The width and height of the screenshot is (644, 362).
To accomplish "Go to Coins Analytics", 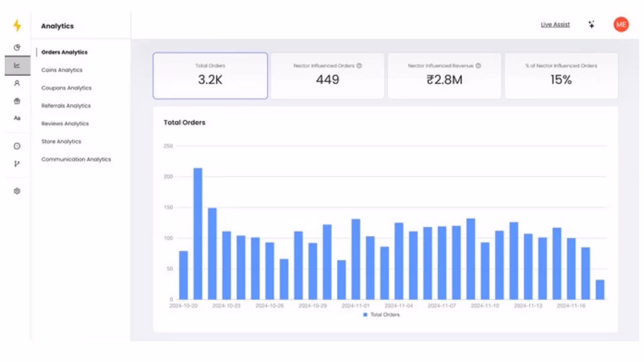I will click(x=62, y=70).
